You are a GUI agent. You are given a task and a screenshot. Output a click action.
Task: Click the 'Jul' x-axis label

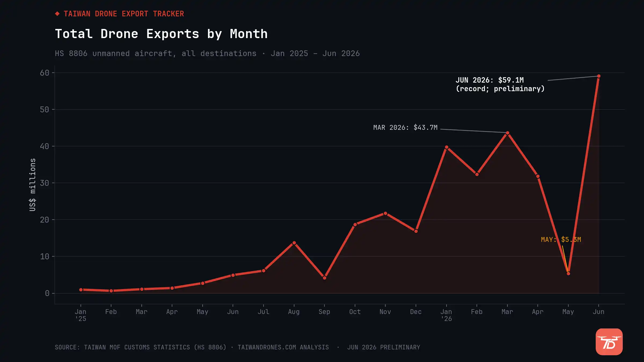pos(263,312)
